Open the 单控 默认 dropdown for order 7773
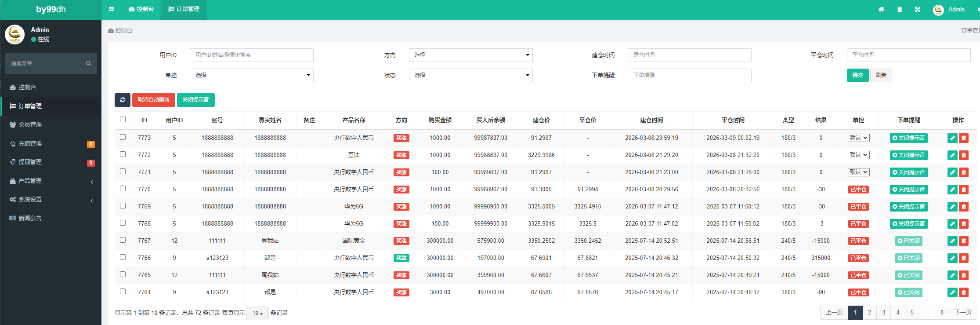This screenshot has width=980, height=325. [858, 138]
